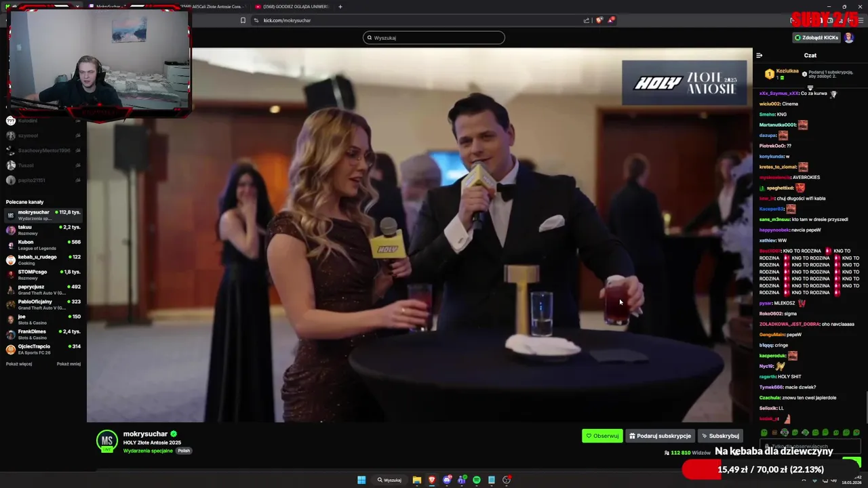Open followed channel szymool
The width and height of the screenshot is (868, 488).
(43, 136)
